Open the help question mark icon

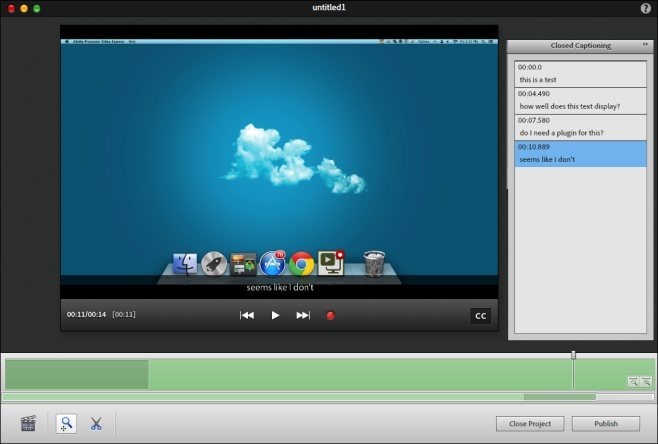[x=645, y=8]
